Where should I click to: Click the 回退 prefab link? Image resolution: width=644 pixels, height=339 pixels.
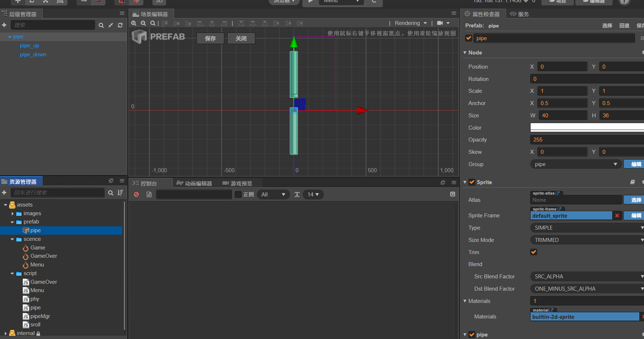[624, 26]
